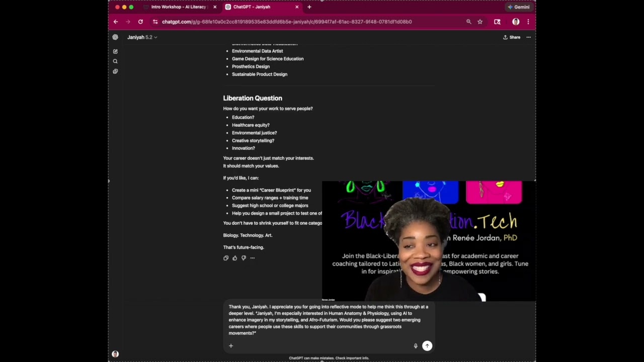This screenshot has width=644, height=362.
Task: Click the text 'Environmental justice?'
Action: click(x=254, y=133)
